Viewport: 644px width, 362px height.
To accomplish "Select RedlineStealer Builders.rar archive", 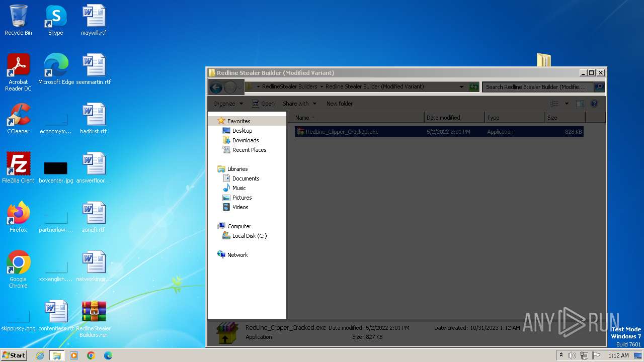I will (x=94, y=319).
